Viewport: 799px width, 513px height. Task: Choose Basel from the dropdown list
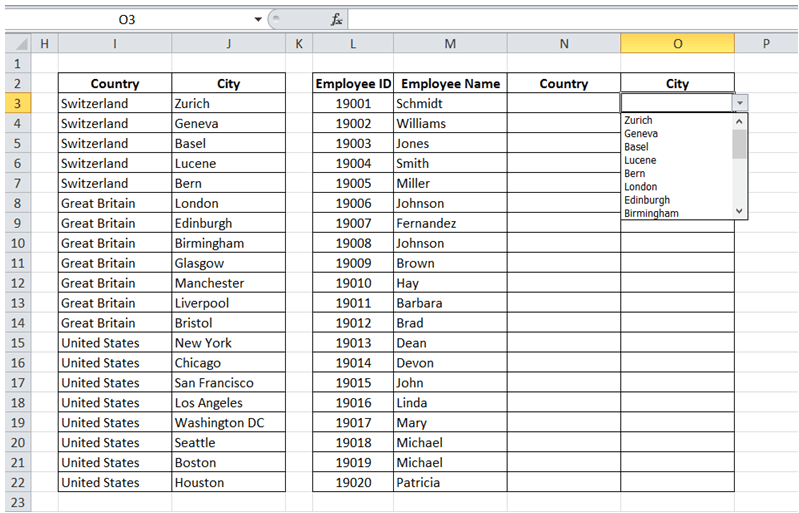[x=636, y=147]
